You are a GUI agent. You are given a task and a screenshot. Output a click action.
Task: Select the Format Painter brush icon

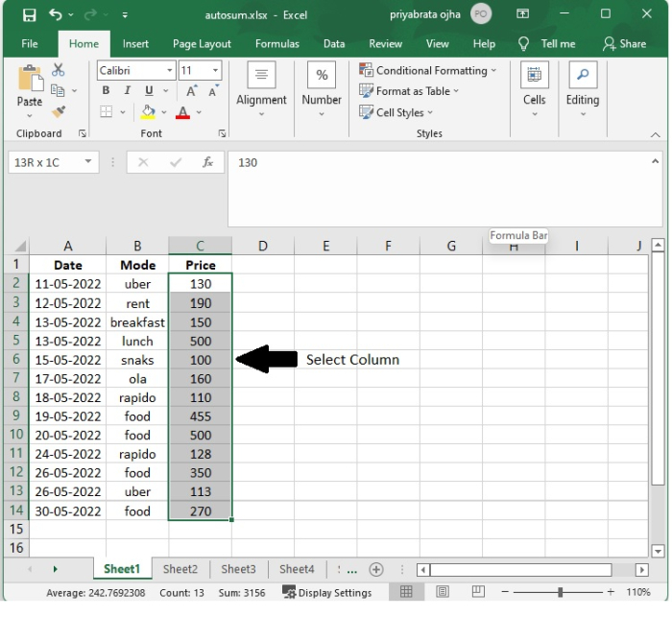click(59, 112)
